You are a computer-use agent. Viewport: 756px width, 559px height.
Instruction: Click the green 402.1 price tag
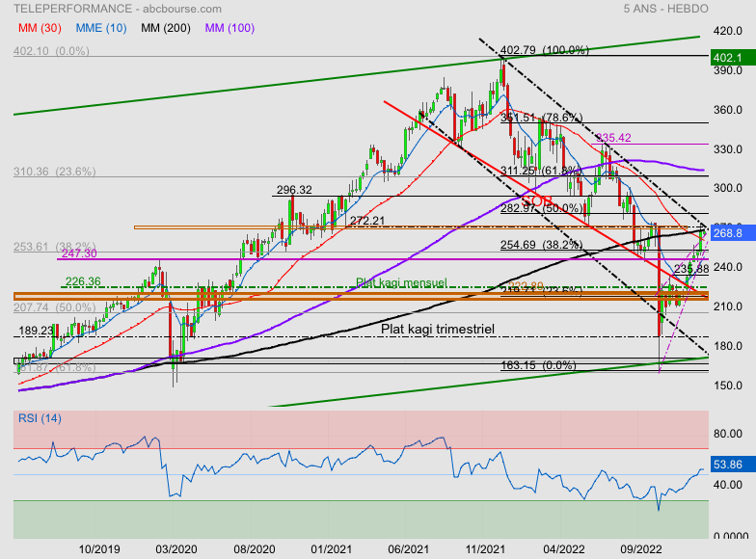(733, 58)
